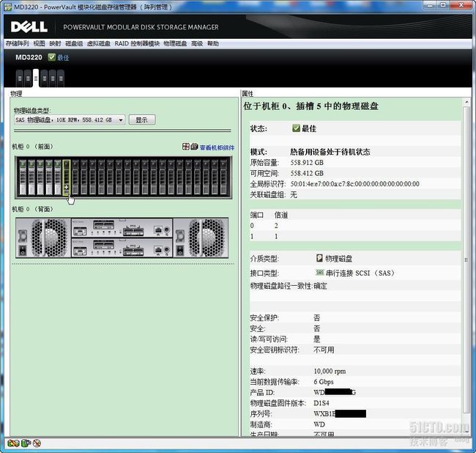This screenshot has width=476, height=453.
Task: Open the 帮助 menu
Action: [213, 43]
